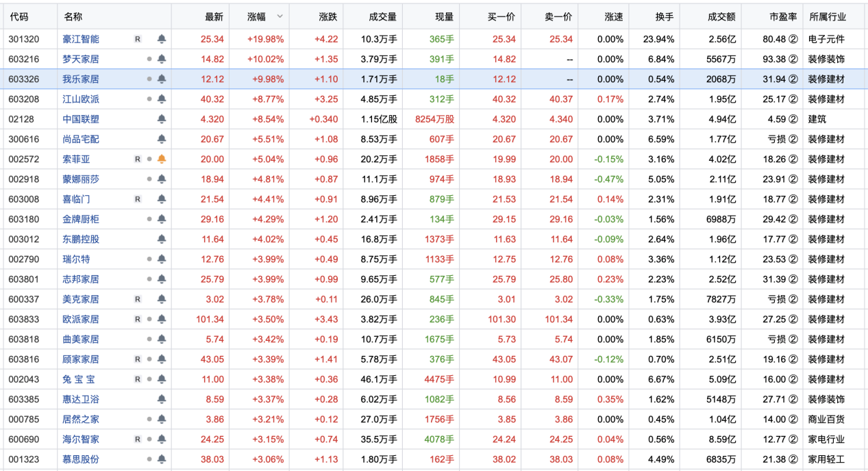
Task: Sort the table by 成交量 column header
Action: [383, 16]
